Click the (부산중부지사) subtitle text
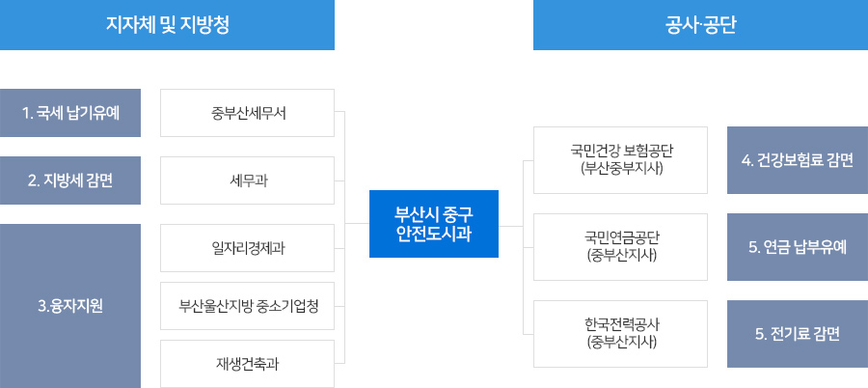 (621, 169)
